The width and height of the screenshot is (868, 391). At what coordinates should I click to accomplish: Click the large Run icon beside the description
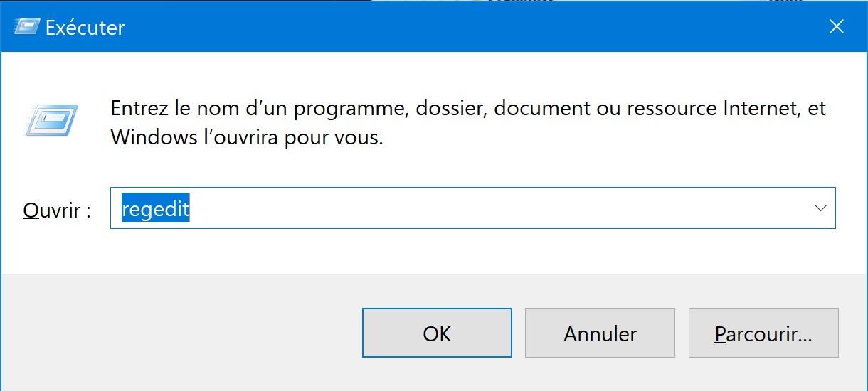[51, 120]
